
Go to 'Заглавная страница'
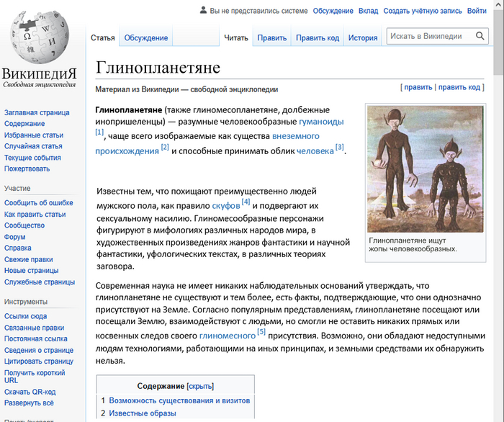point(37,113)
